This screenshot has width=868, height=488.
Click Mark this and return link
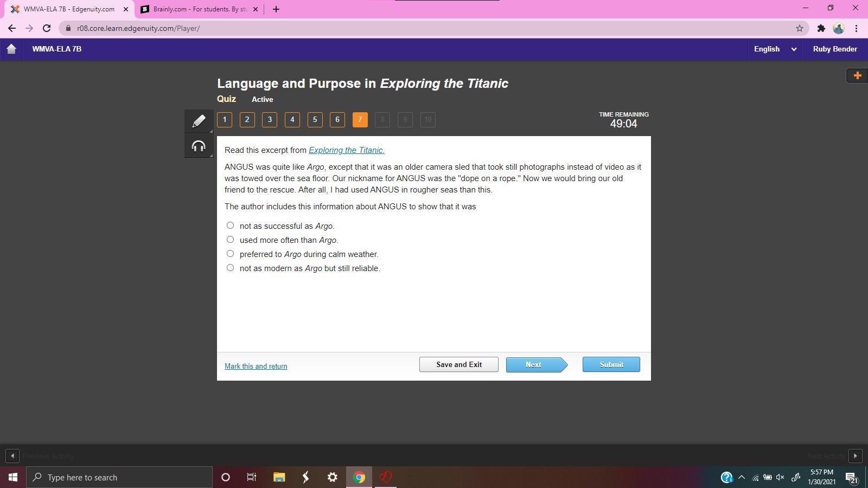coord(256,366)
